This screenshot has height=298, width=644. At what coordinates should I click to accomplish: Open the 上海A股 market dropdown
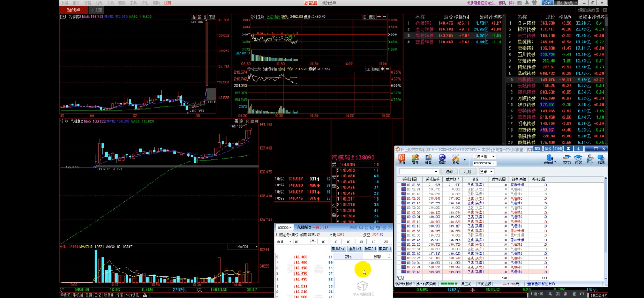point(484,156)
